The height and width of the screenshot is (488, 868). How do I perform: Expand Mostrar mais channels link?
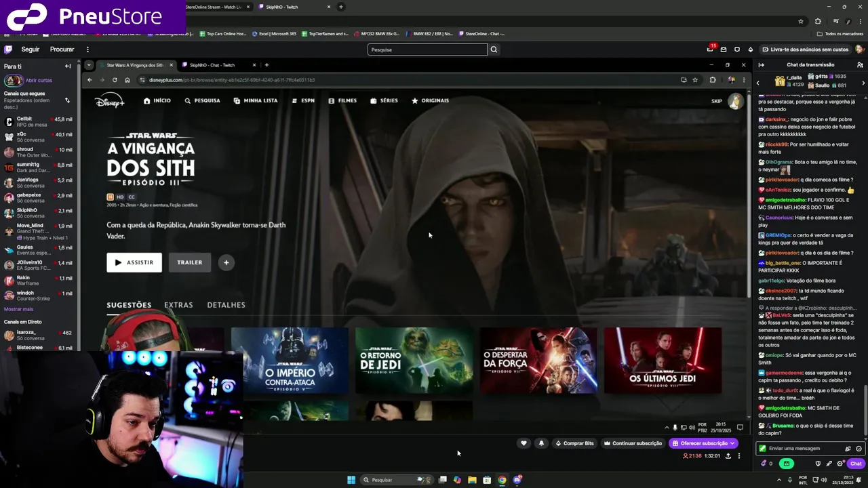tap(18, 309)
